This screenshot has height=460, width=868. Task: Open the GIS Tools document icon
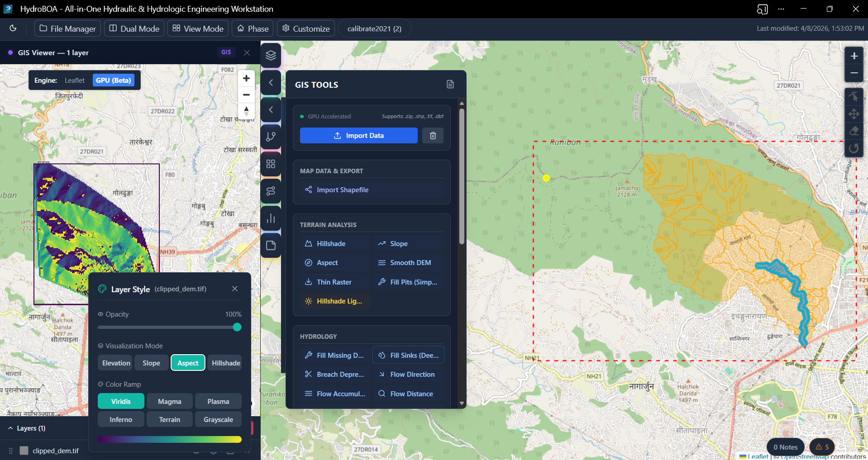[450, 85]
